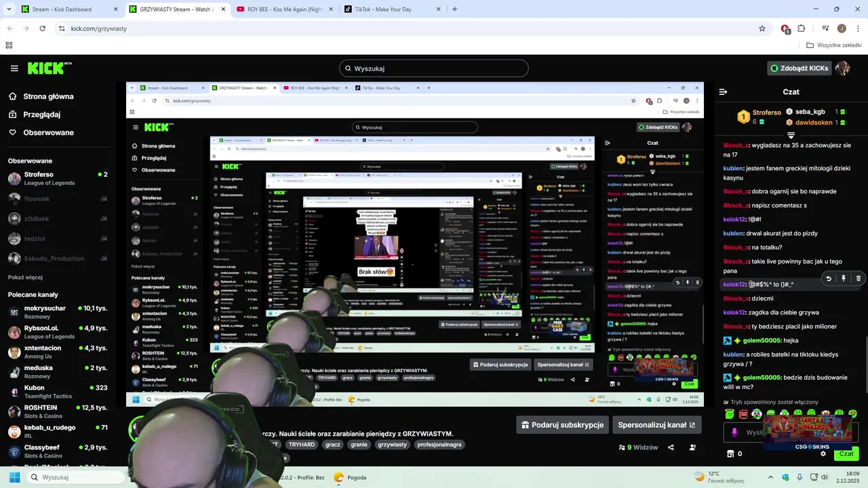868x488 pixels.
Task: Bookmark this page with the star icon
Action: point(762,28)
